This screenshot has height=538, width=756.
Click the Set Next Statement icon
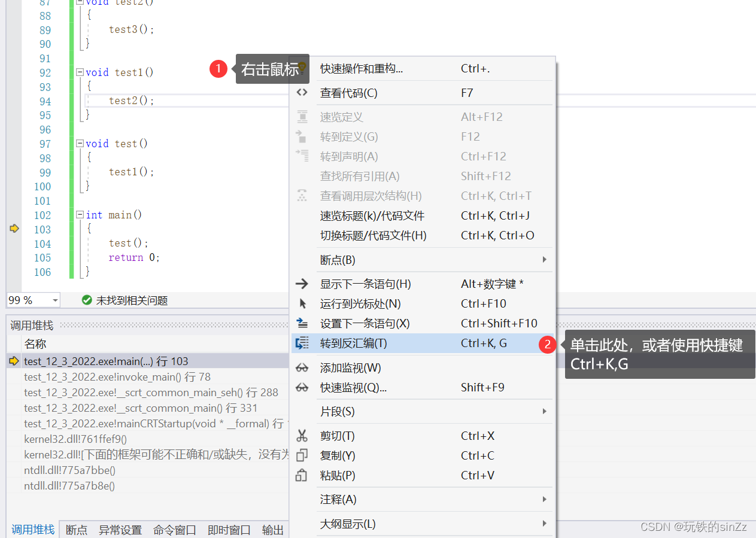[x=302, y=323]
